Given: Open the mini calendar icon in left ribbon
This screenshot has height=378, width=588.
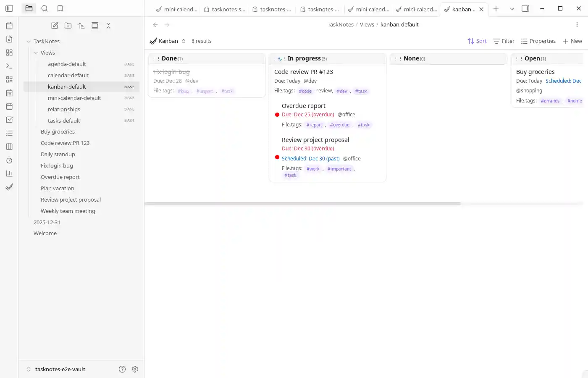Looking at the screenshot, I should [9, 93].
